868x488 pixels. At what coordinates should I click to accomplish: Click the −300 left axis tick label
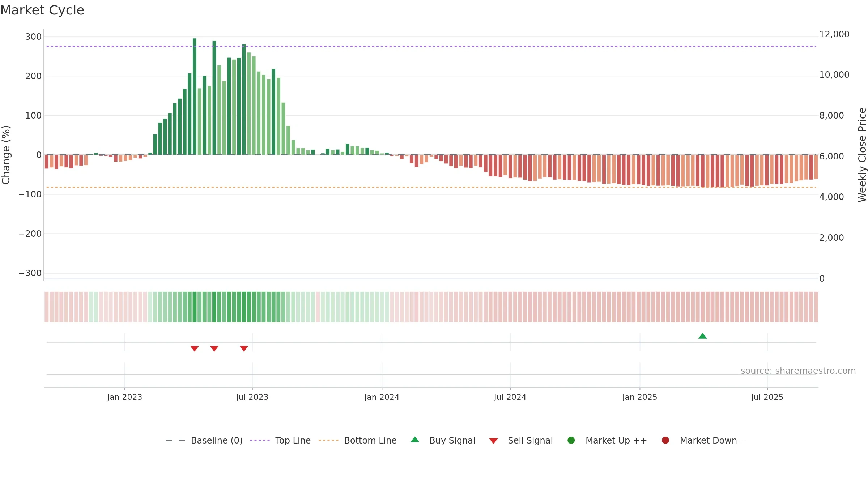coord(30,273)
